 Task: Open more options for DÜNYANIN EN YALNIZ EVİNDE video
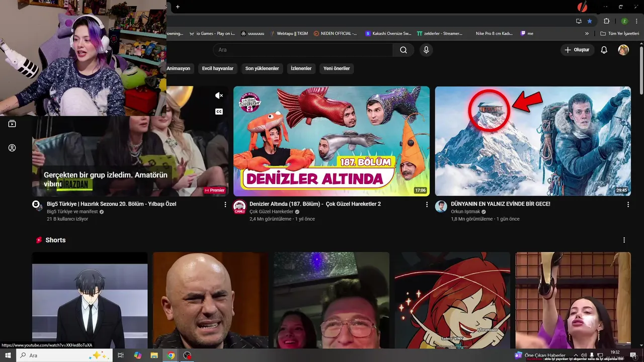click(628, 205)
